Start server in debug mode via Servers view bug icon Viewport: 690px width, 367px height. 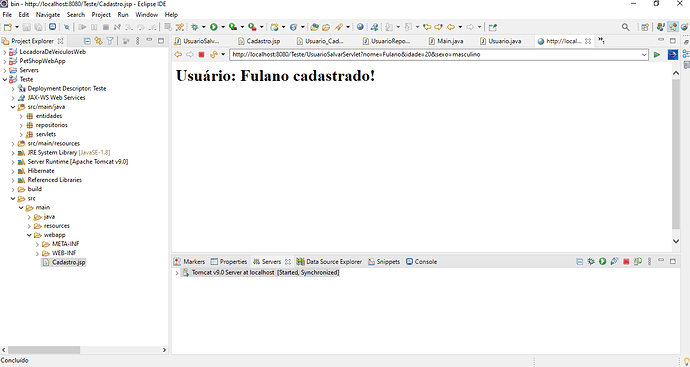pos(591,261)
